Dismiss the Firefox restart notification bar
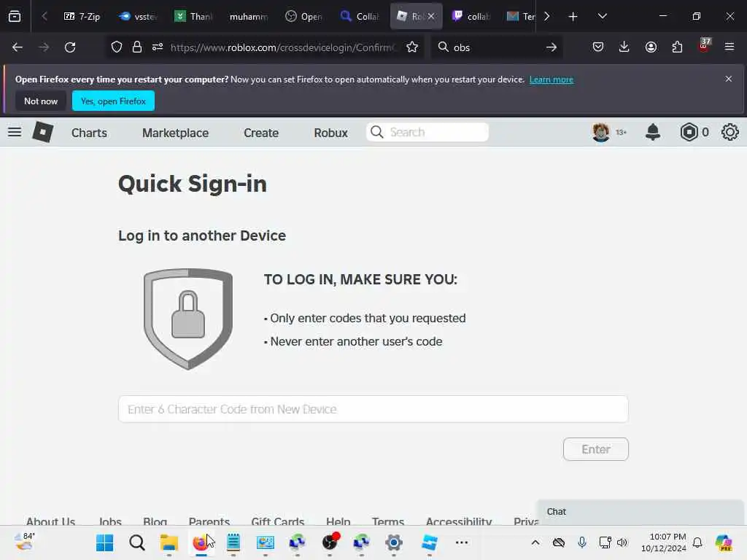The image size is (747, 560). click(729, 79)
